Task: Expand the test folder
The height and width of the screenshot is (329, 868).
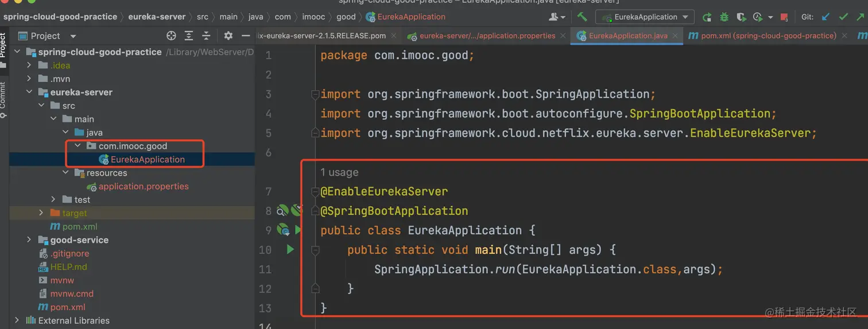Action: (x=53, y=200)
